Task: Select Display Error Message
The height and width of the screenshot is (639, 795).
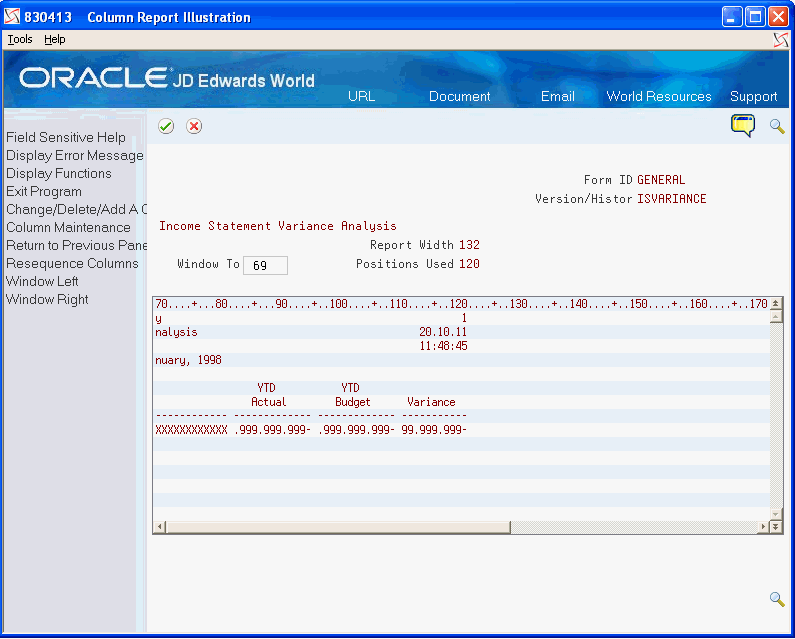Action: click(x=75, y=155)
